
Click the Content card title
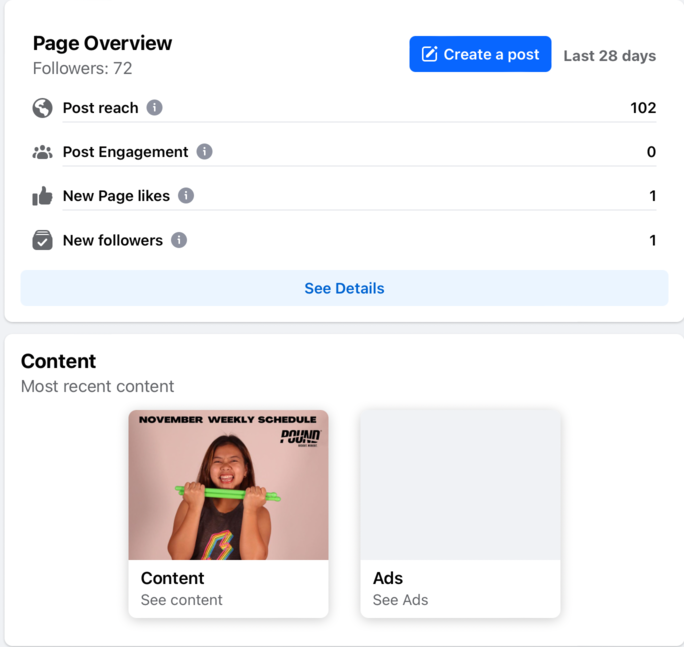172,578
